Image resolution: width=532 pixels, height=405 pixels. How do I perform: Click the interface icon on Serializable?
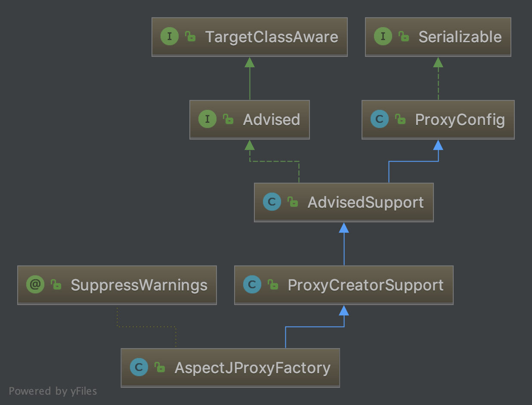click(x=383, y=37)
